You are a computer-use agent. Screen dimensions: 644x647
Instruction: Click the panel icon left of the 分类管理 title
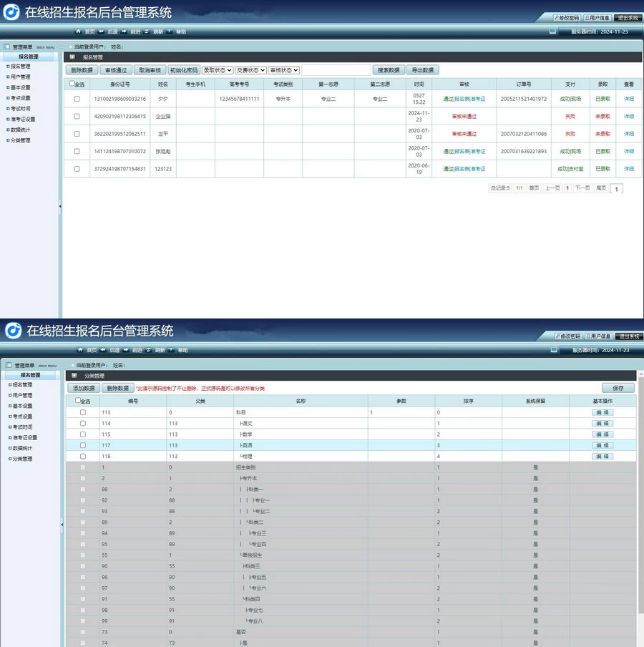pyautogui.click(x=74, y=375)
